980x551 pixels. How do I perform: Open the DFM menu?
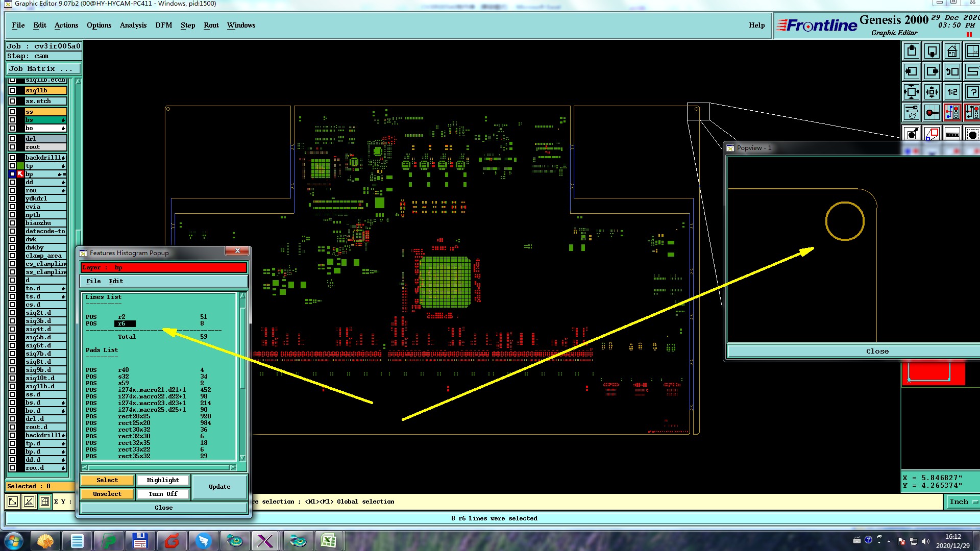click(163, 26)
